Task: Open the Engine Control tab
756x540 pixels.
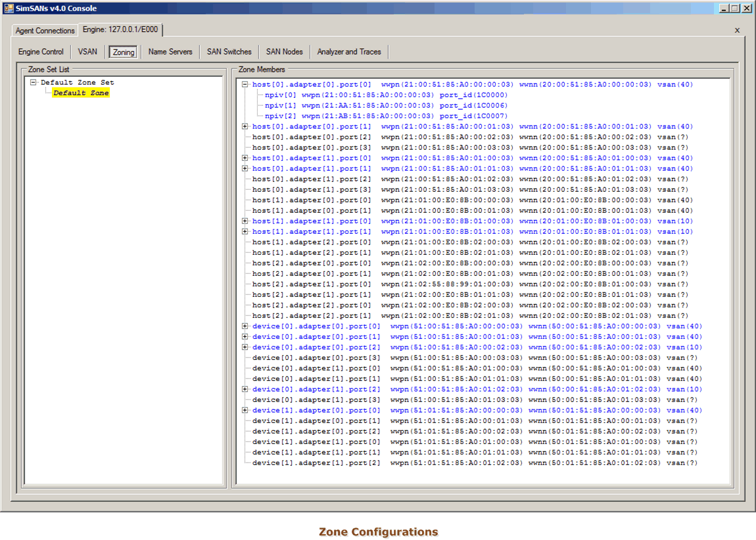Action: coord(41,52)
